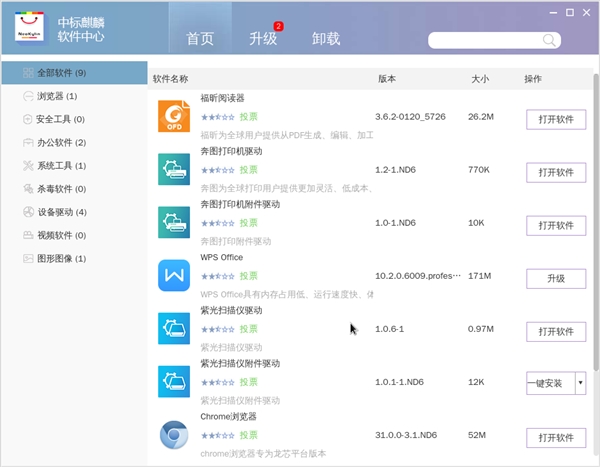Viewport: 600px width, 467px height.
Task: Click the search input field
Action: pos(485,40)
